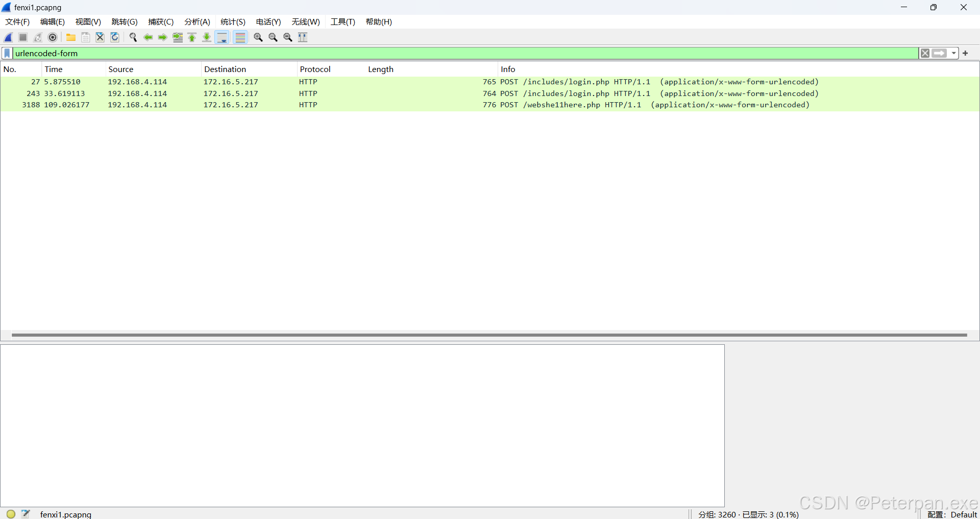980x519 pixels.
Task: Jump to the last packet
Action: click(207, 37)
